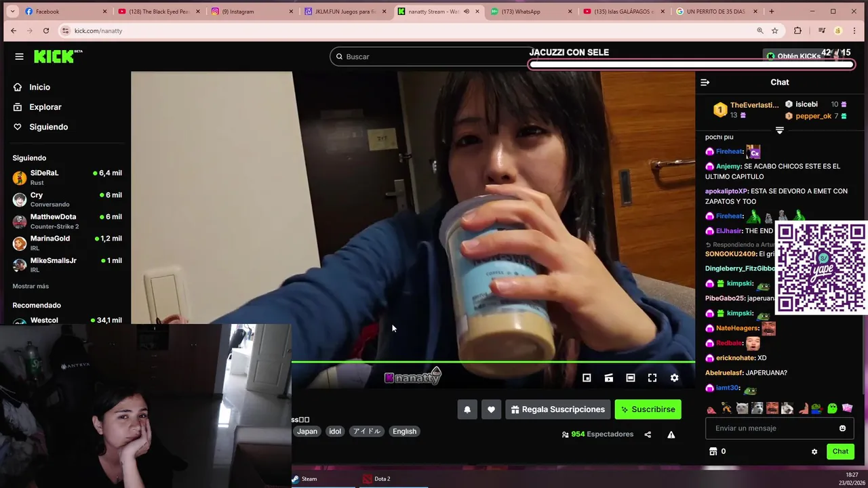Expand following list with Mostrar más
Screen dimensions: 868x488
[31, 286]
